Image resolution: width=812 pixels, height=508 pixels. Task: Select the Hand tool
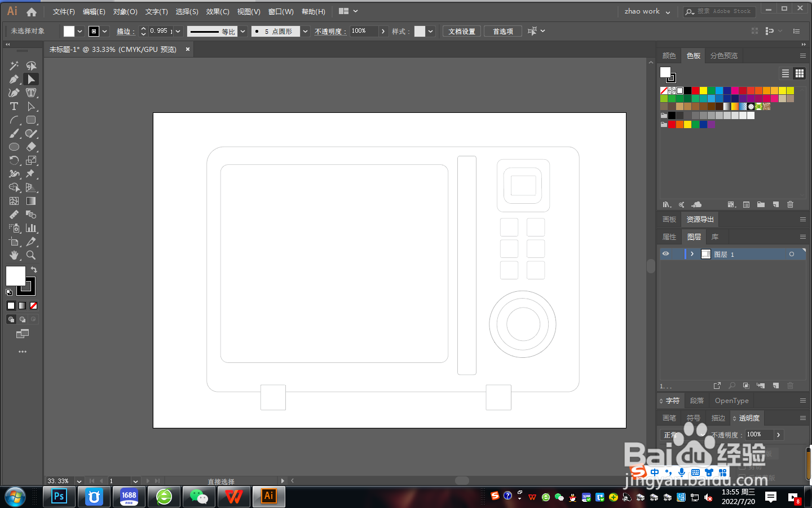coord(14,256)
